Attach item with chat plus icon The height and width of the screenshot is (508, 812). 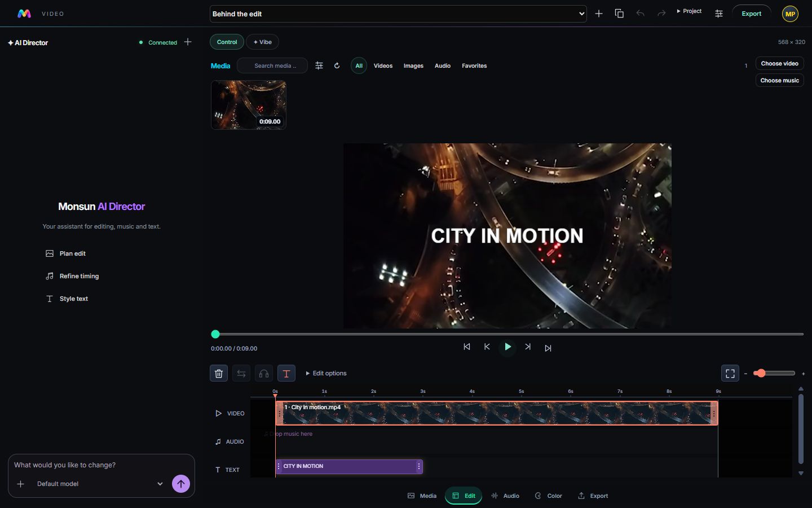21,484
